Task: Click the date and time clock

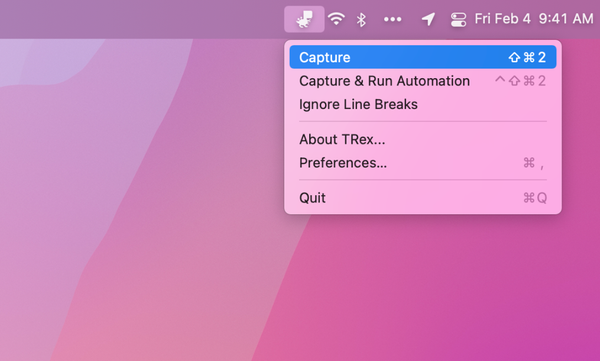Action: pyautogui.click(x=534, y=19)
